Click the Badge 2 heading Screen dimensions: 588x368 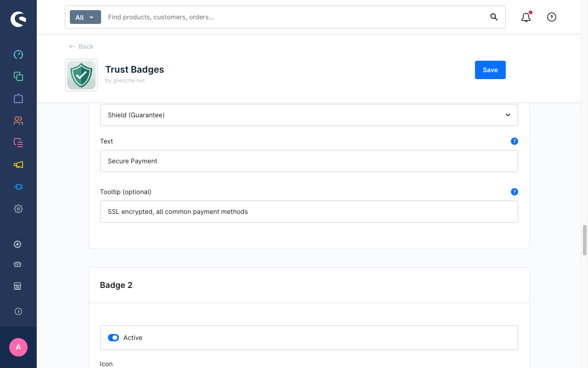[116, 285]
